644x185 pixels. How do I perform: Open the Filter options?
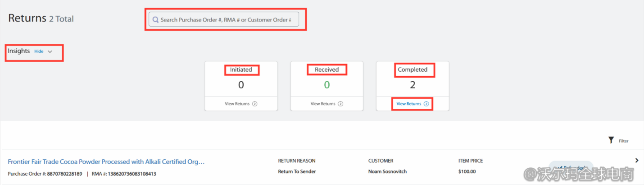(618, 141)
